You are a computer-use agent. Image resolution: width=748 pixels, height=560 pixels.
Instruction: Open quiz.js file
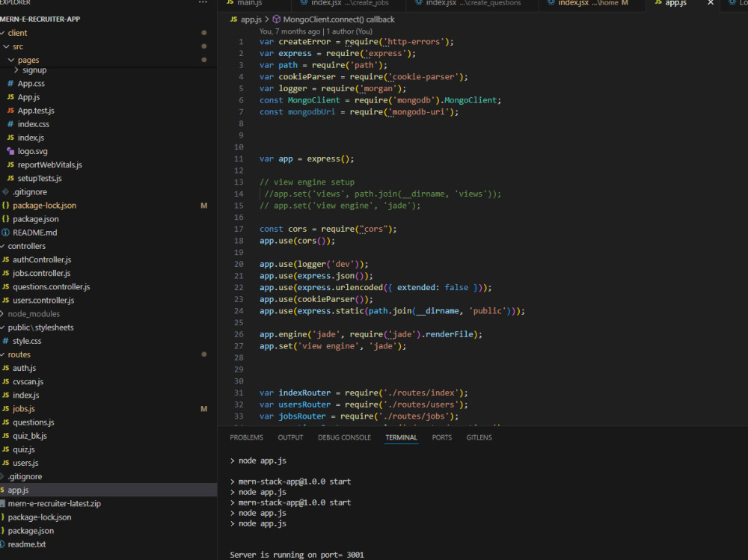click(x=24, y=450)
